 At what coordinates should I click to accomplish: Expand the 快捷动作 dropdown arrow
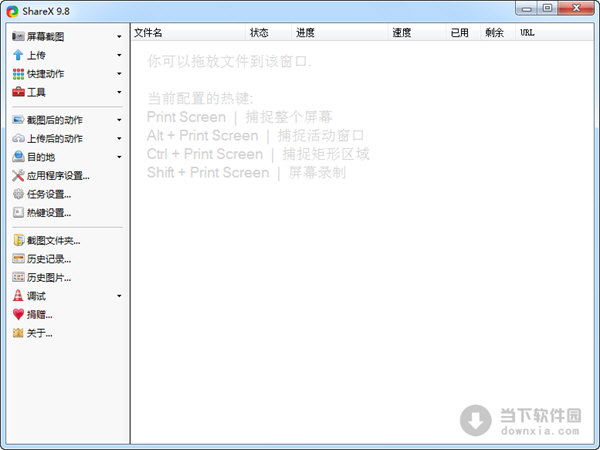pos(119,73)
